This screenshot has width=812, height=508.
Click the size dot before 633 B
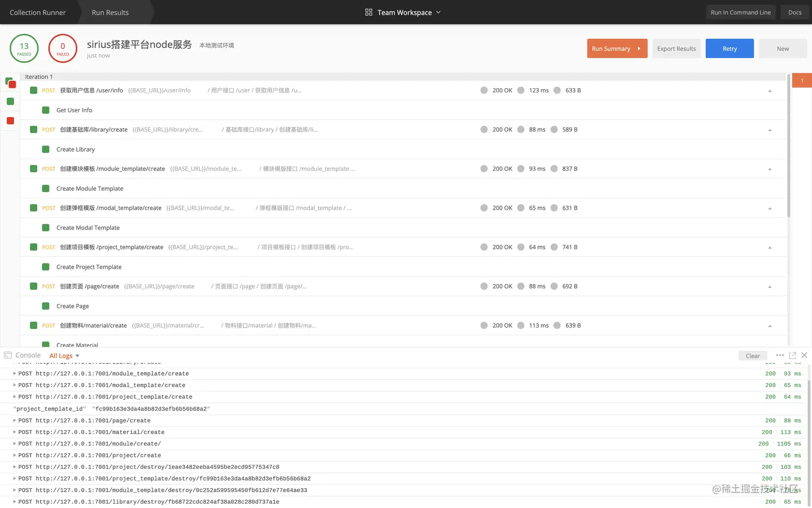click(557, 90)
